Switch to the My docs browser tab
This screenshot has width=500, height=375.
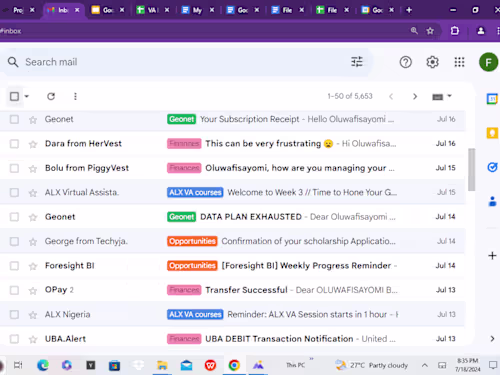197,10
